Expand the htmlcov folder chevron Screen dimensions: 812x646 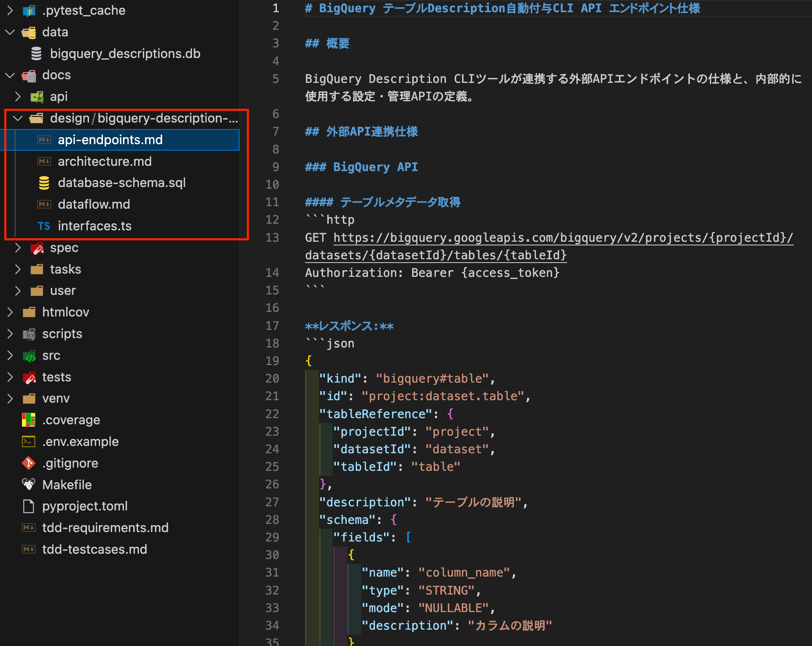10,312
